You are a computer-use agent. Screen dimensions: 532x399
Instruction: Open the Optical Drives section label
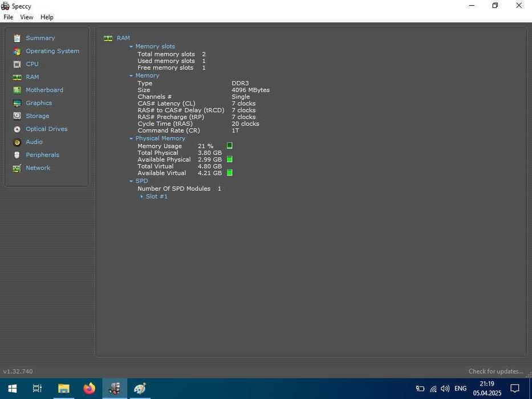tap(47, 129)
